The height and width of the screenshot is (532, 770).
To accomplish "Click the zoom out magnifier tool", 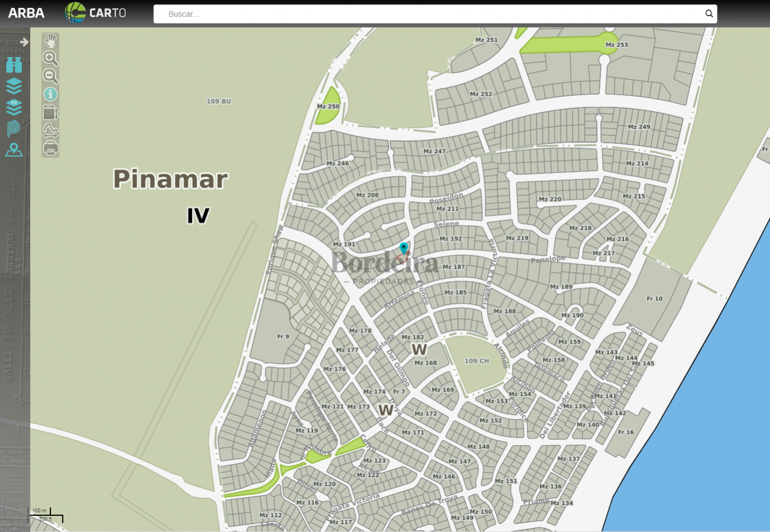I will click(x=50, y=76).
